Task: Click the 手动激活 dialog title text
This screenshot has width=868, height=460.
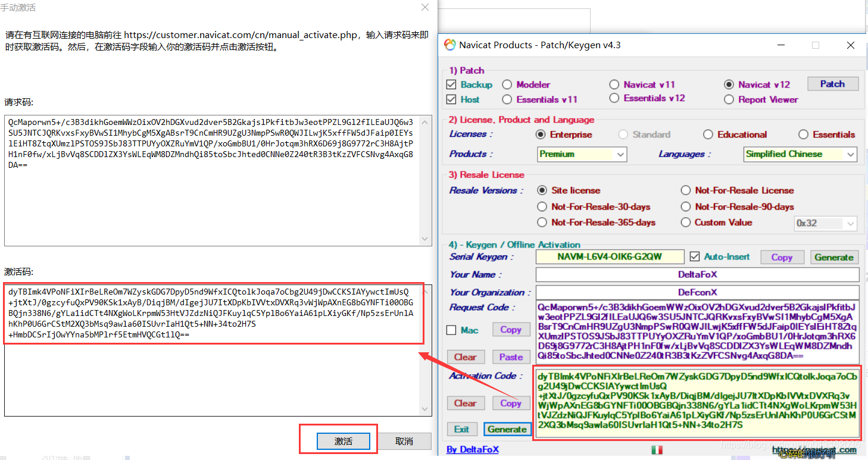Action: click(18, 8)
